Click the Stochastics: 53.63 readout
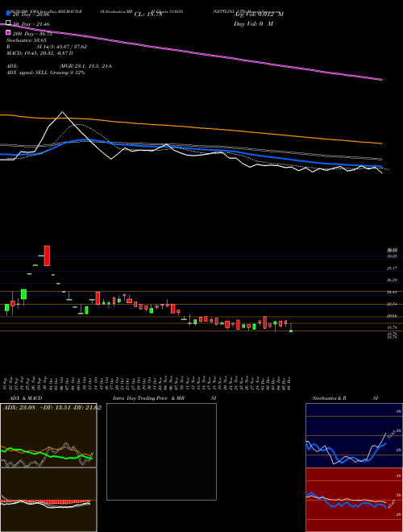 pos(26,40)
